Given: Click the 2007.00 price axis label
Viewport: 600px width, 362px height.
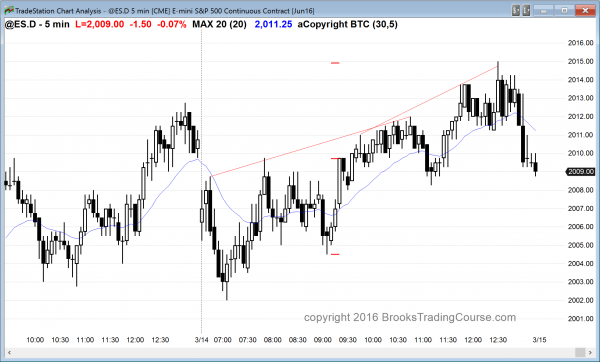Looking at the screenshot, I should tap(580, 208).
